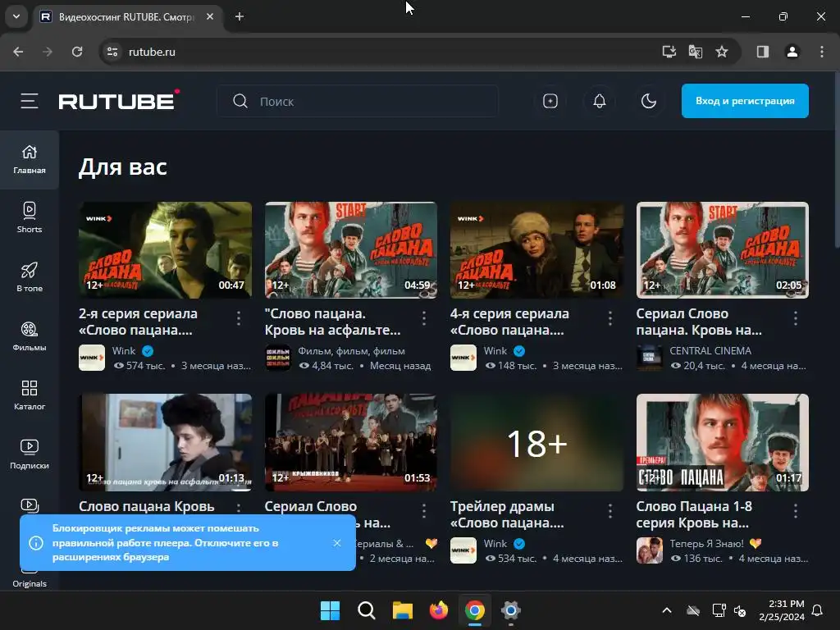Open CENTRAL CINEMA channel name
This screenshot has height=630, width=840.
coord(710,350)
